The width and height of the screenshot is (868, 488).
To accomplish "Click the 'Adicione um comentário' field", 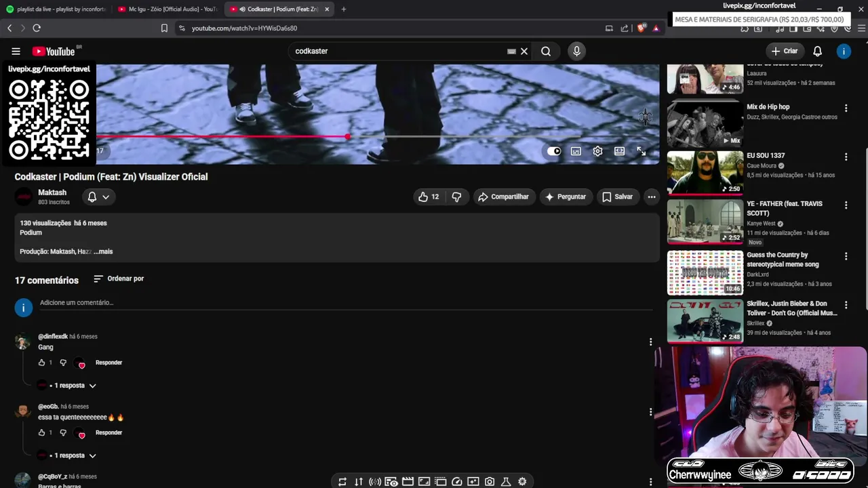I will (x=346, y=303).
